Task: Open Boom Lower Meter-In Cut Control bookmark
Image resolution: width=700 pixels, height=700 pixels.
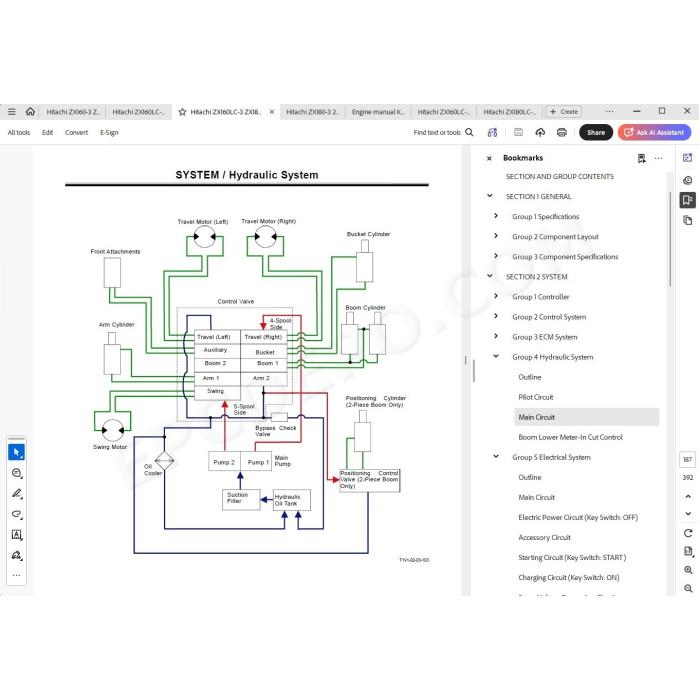Action: (x=571, y=437)
